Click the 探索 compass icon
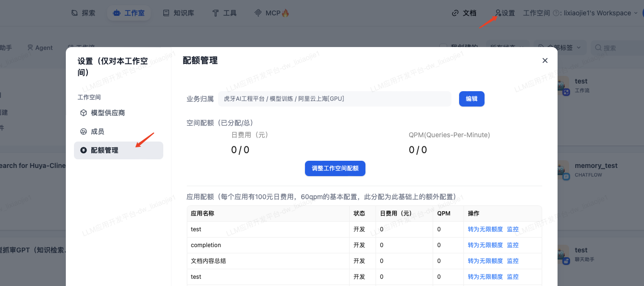Screen dimensions: 644x286 (x=74, y=13)
